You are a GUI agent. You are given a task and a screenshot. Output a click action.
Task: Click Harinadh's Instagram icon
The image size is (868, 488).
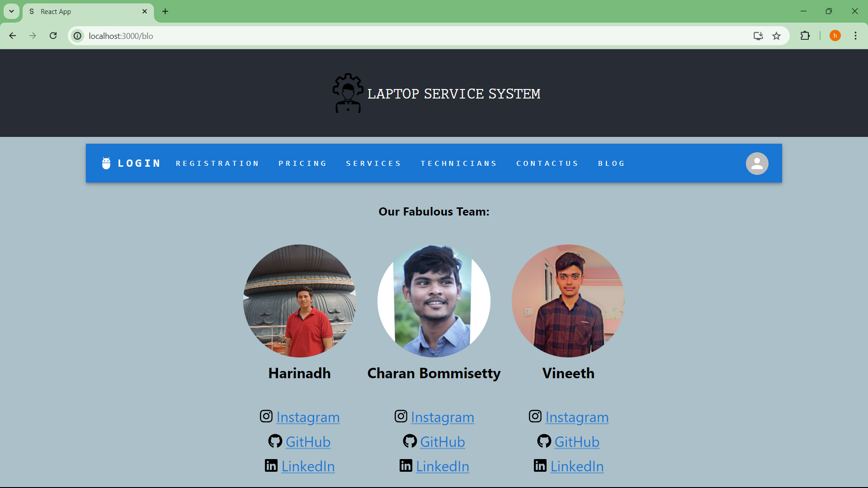(x=266, y=416)
